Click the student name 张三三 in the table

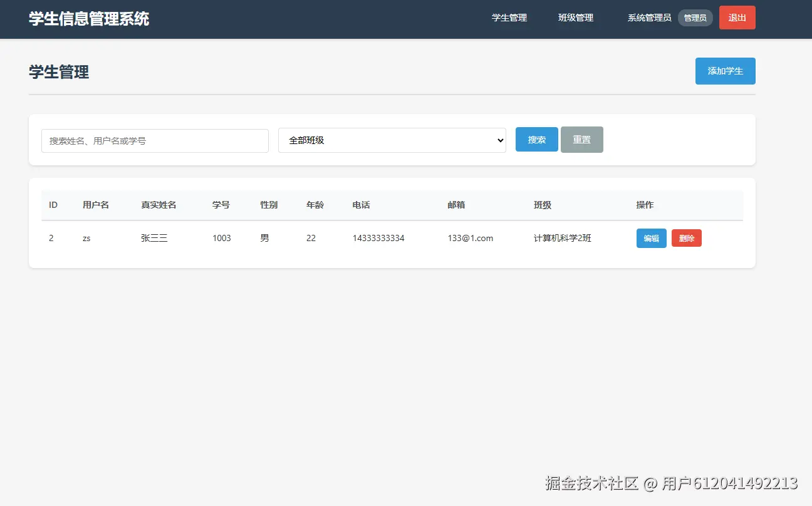(154, 238)
